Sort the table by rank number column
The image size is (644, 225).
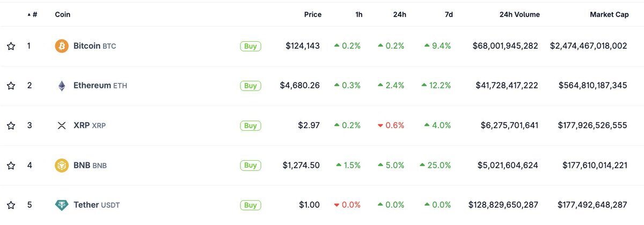click(x=34, y=15)
